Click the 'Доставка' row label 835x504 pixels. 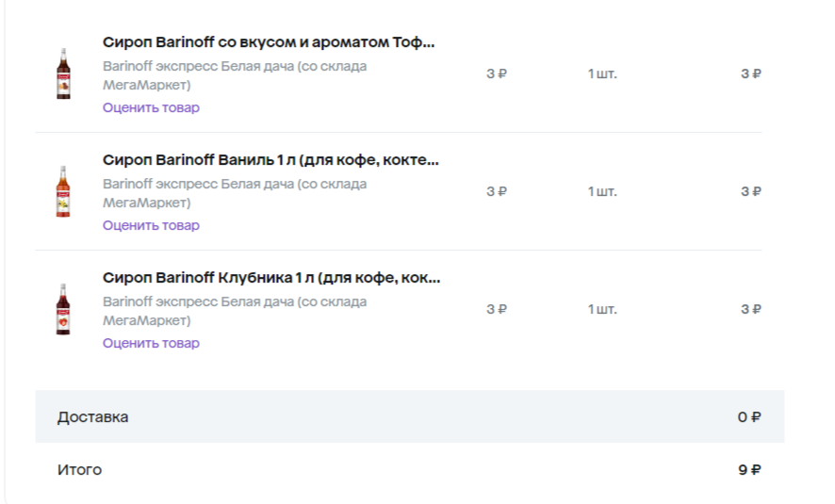[92, 416]
